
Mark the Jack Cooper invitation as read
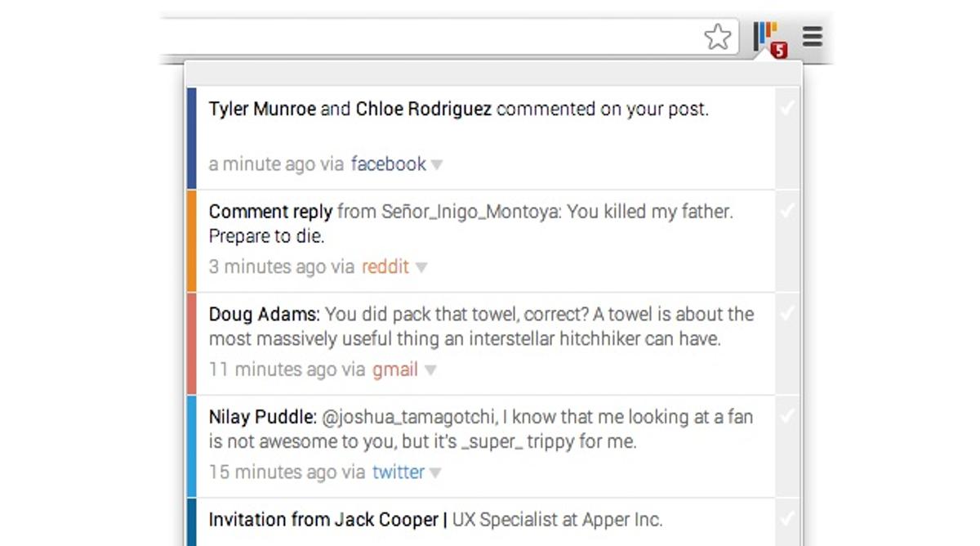(x=787, y=519)
